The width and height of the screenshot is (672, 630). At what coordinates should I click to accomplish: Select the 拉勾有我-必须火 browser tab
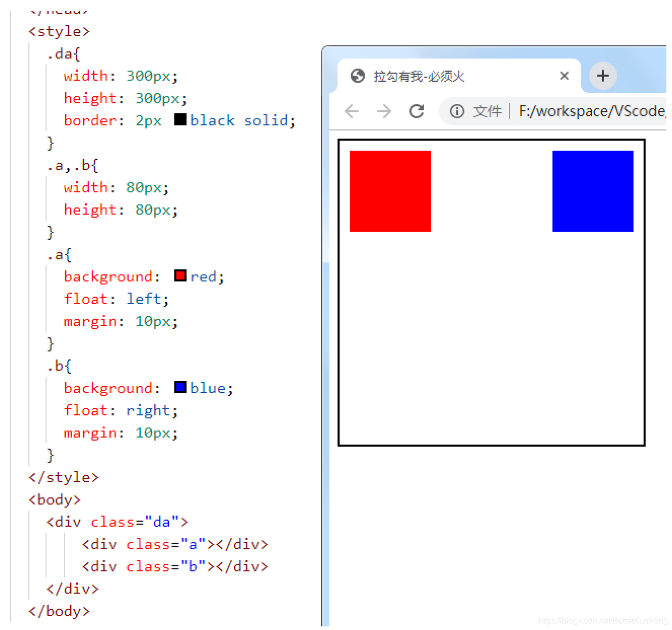[x=459, y=76]
